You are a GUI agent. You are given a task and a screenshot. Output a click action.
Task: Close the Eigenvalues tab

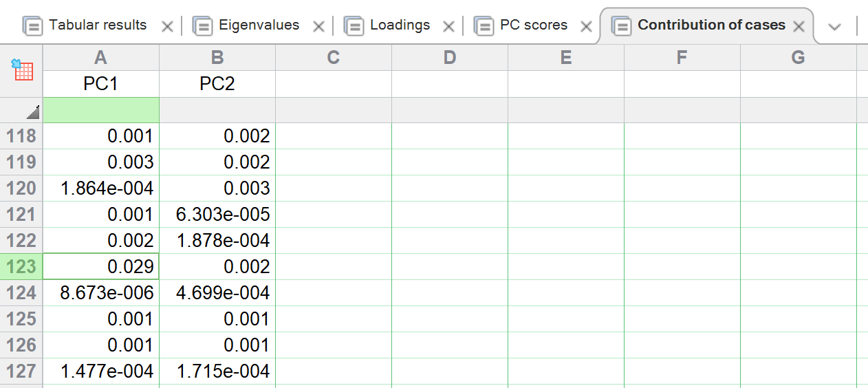click(x=318, y=27)
